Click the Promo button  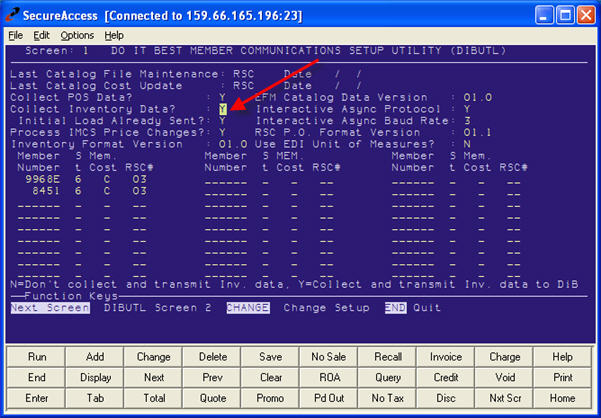coord(270,399)
